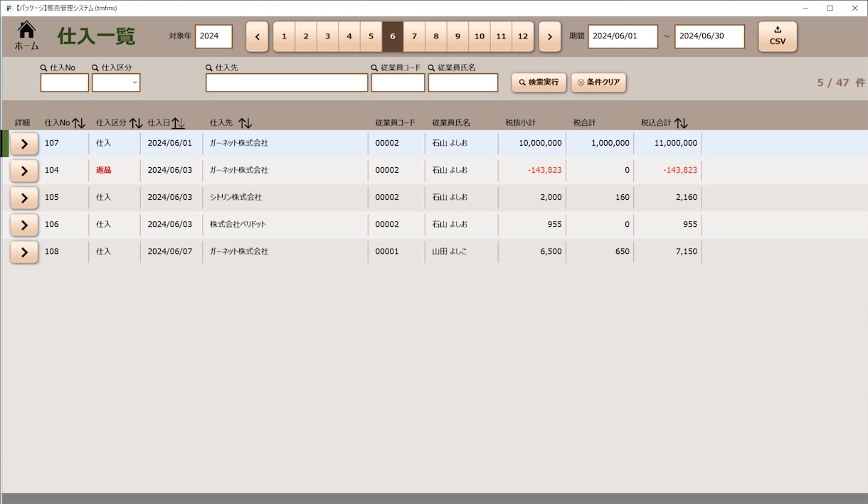Open details for purchase No 108

click(x=24, y=252)
